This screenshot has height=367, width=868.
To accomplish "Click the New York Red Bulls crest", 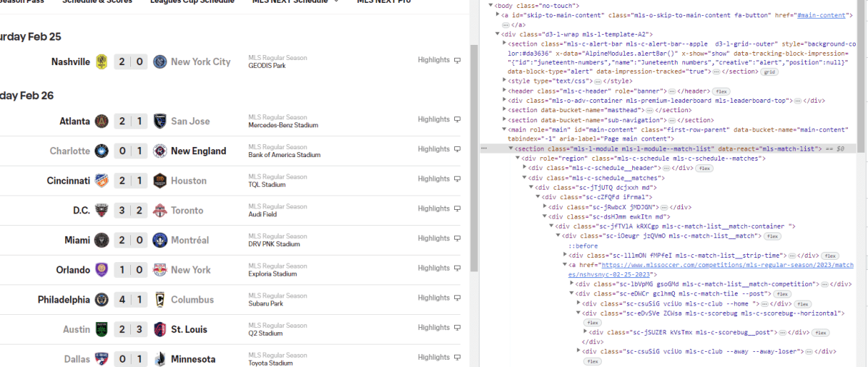I will click(160, 269).
